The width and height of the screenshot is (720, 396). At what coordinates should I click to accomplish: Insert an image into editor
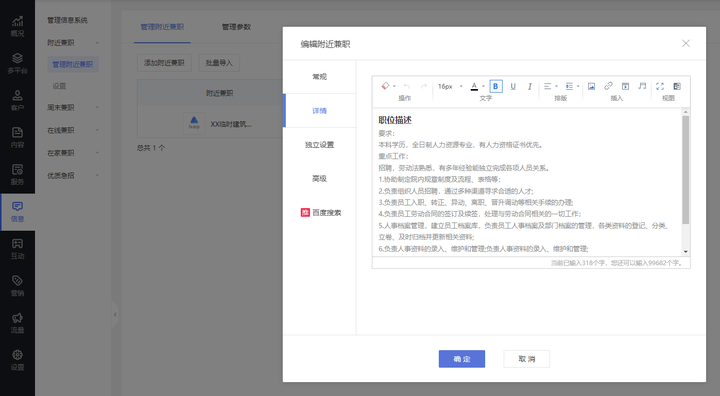click(591, 86)
